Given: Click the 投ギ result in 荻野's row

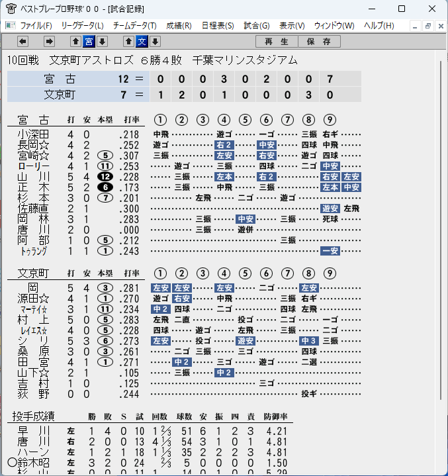Looking at the screenshot, I should coord(309,394).
